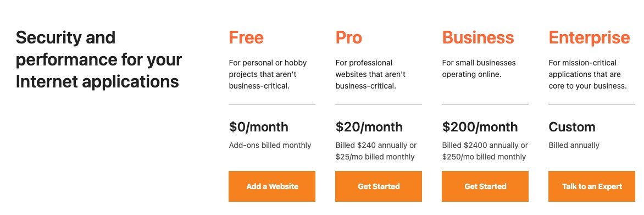This screenshot has width=644, height=215.
Task: Click the $0/month price text
Action: coord(258,127)
